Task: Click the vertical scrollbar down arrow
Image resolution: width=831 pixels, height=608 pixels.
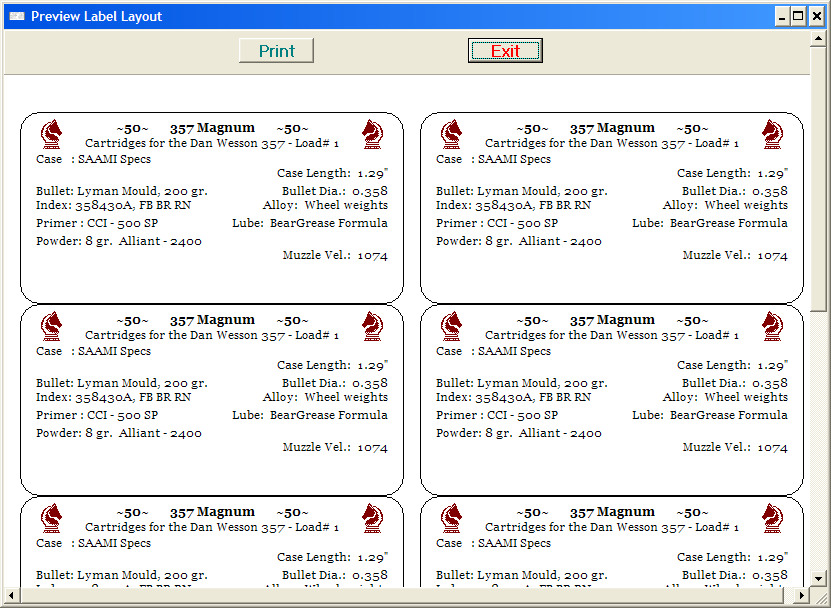Action: (x=818, y=579)
